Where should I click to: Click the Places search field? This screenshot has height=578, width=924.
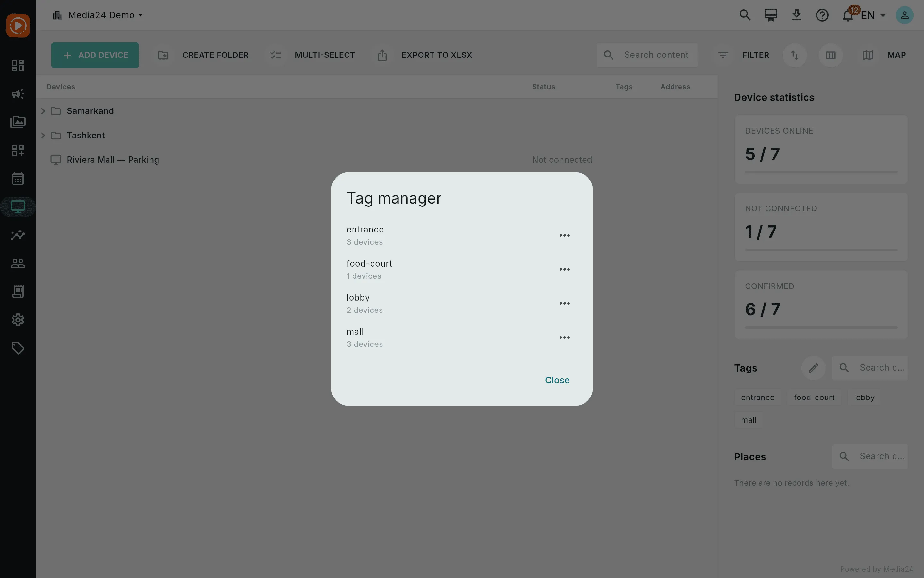coord(870,456)
